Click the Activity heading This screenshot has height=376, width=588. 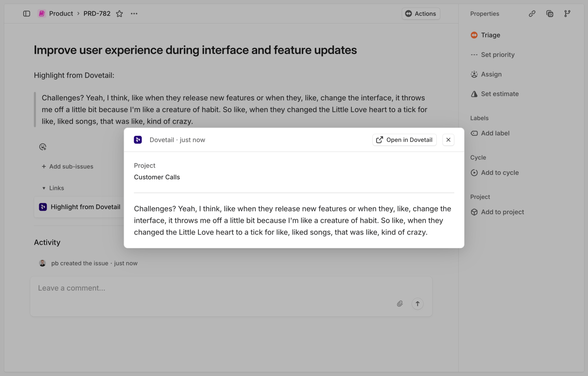[47, 242]
